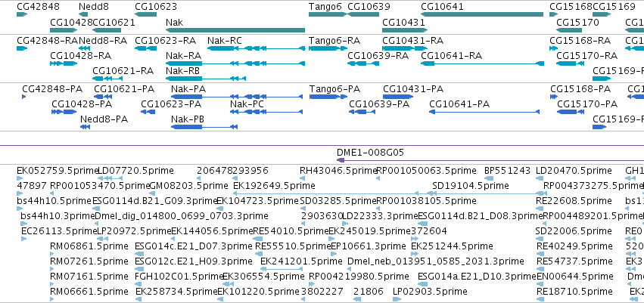
Task: Click the CG10623-RA transcript
Action: [x=146, y=48]
